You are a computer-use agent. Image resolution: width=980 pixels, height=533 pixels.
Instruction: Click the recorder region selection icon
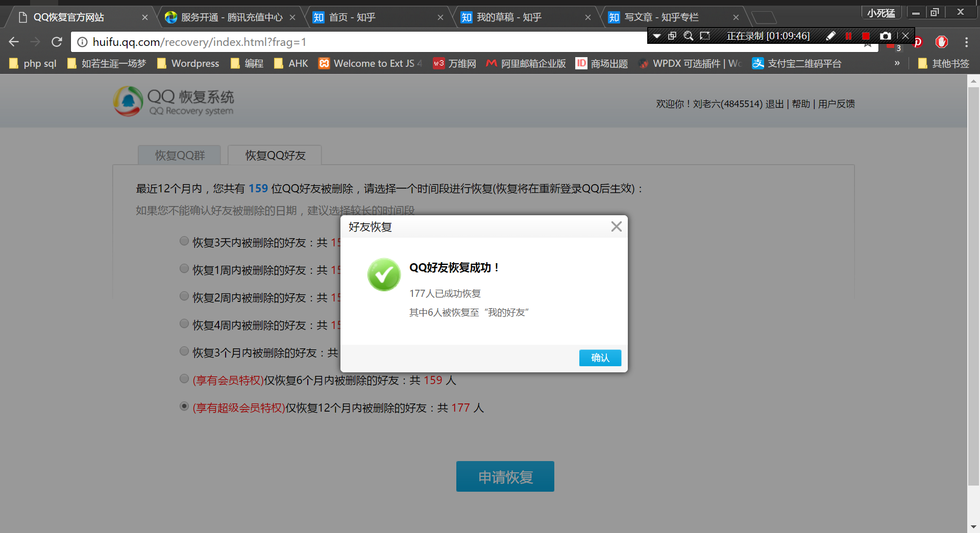coord(705,36)
